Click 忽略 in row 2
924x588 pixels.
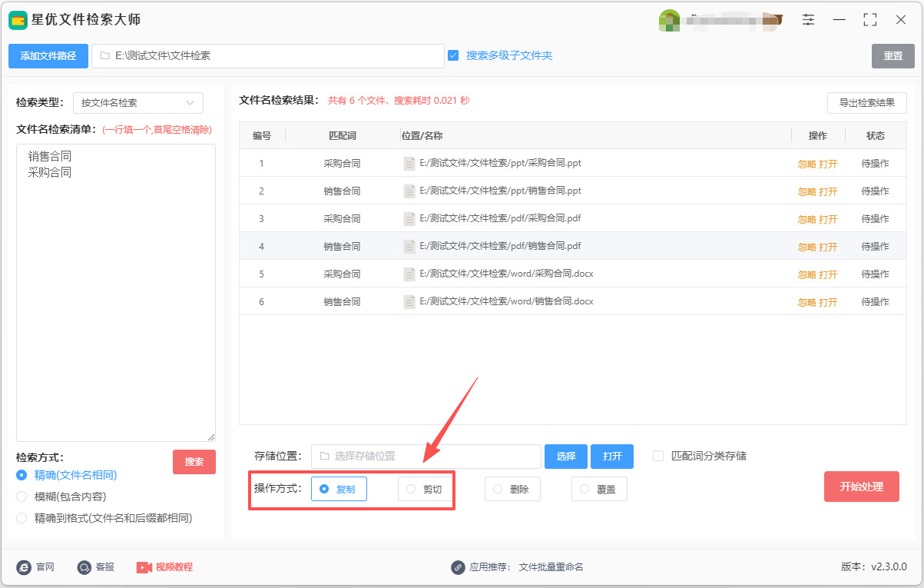tap(806, 191)
